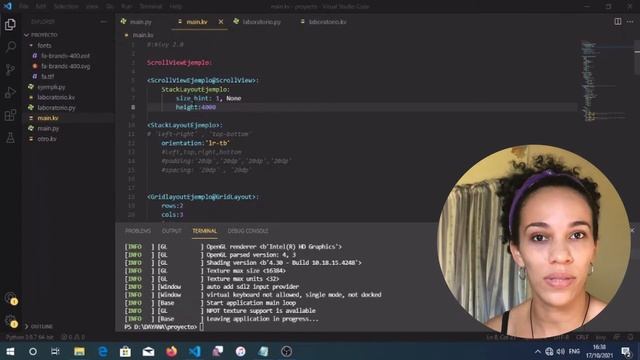Click the VS Code logo in the title bar

click(8, 6)
